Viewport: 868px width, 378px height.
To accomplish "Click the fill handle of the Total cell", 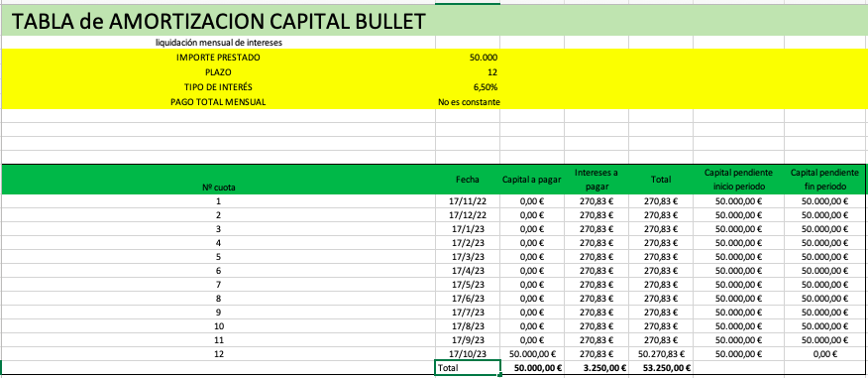I will [x=500, y=375].
